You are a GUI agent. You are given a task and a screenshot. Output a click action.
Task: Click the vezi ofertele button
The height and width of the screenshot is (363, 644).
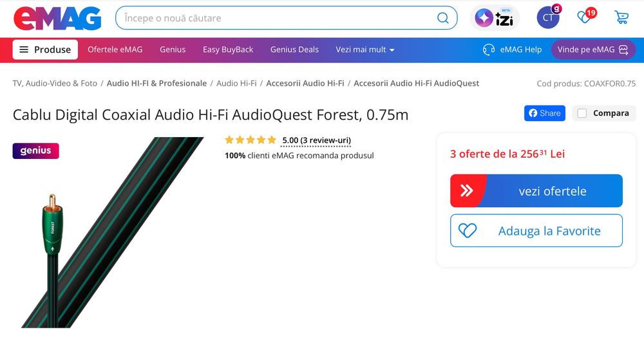pyautogui.click(x=536, y=191)
